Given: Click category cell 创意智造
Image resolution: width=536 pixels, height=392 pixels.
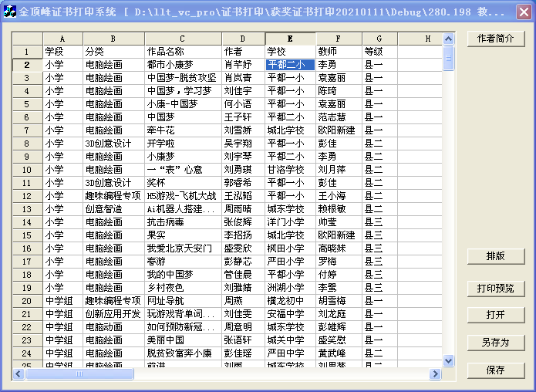Looking at the screenshot, I should [114, 209].
